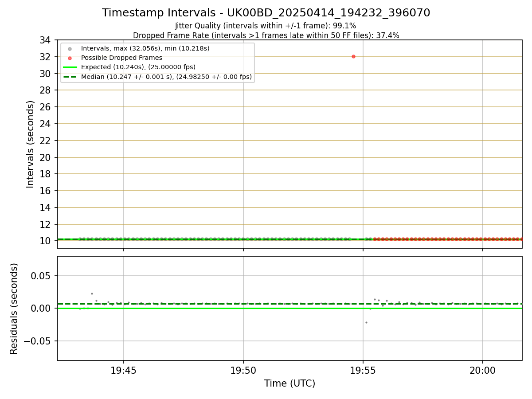This screenshot has width=532, height=399.
Task: Click the 34 tick on the intervals axis
Action: pyautogui.click(x=45, y=40)
